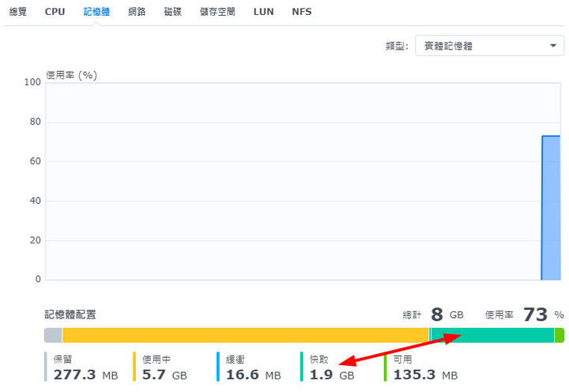This screenshot has height=392, width=569.
Task: Select the 記憶體 tab
Action: pyautogui.click(x=96, y=12)
